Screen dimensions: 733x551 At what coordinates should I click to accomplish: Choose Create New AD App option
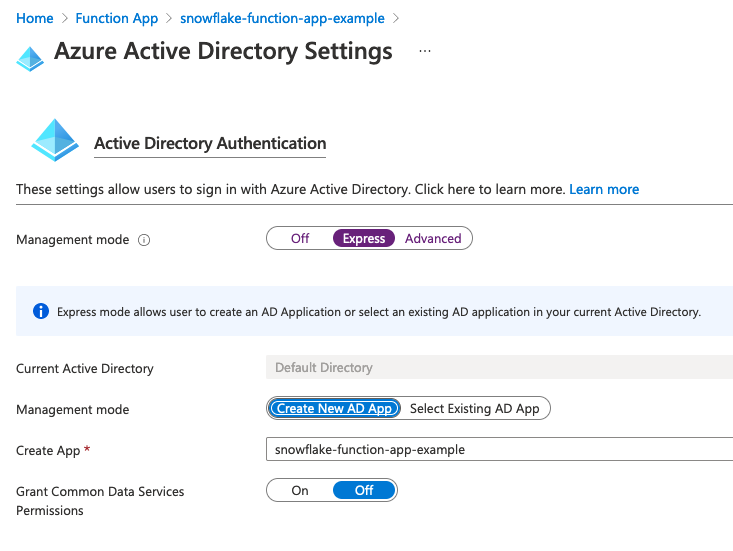335,408
